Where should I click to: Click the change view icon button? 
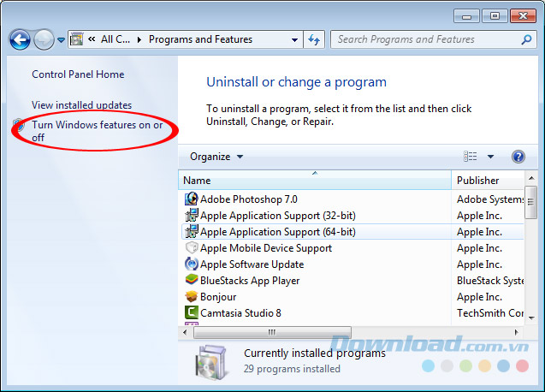[x=470, y=157]
